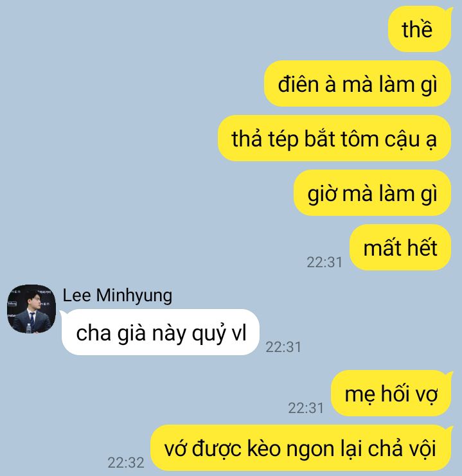462x476 pixels.
Task: Tap the 'điên à mà làm gì' message
Action: pyautogui.click(x=357, y=84)
